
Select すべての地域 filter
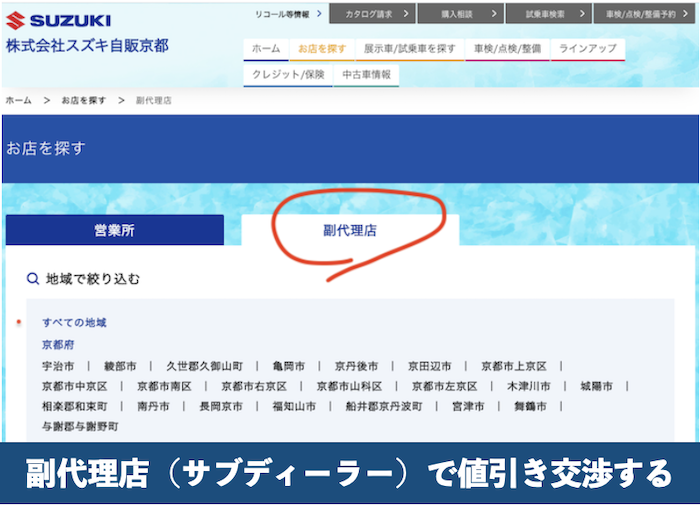74,322
